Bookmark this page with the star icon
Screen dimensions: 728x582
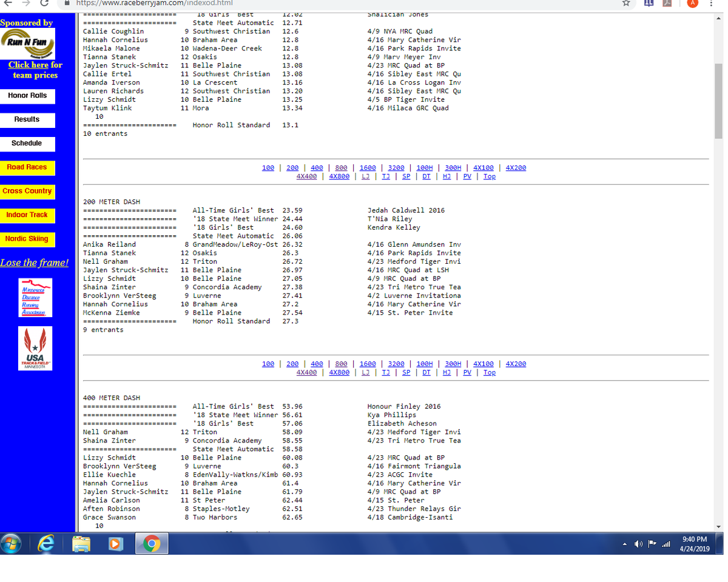click(625, 4)
